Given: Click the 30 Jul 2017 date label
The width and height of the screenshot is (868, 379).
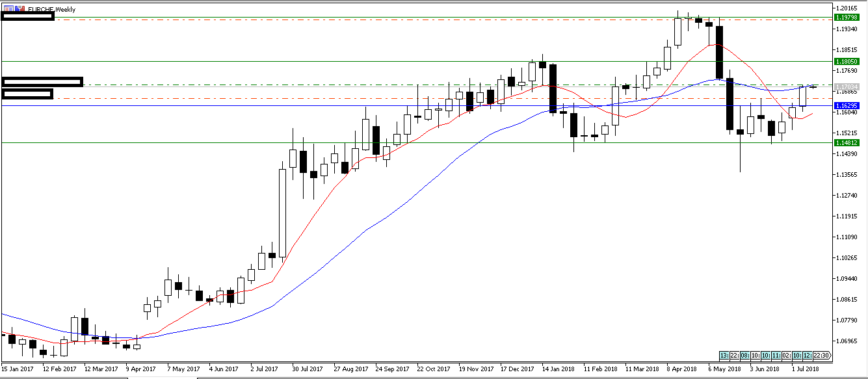Looking at the screenshot, I should click(308, 369).
